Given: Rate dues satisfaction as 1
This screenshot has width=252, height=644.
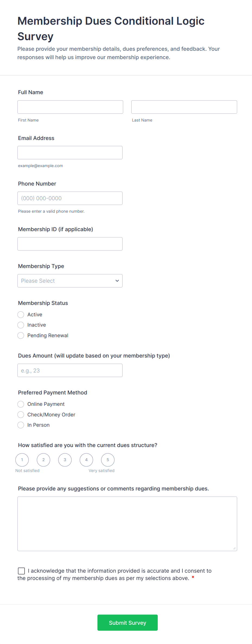Looking at the screenshot, I should (x=22, y=460).
